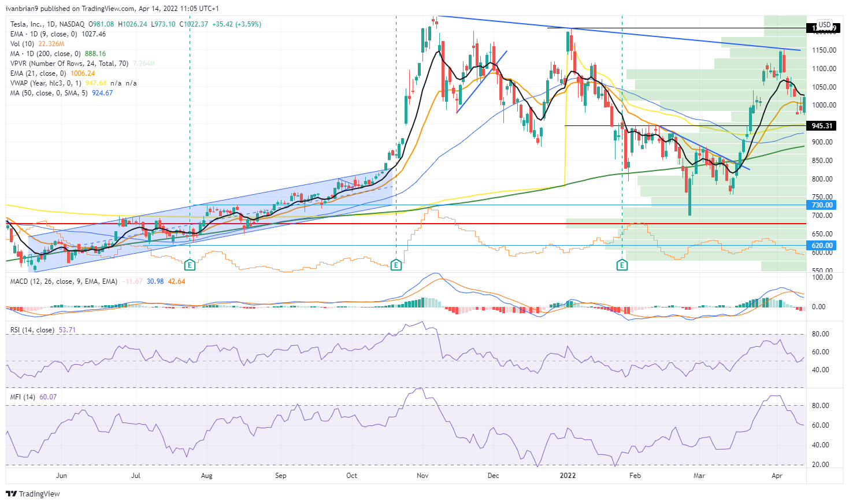Screen dimensions: 849x504
Task: Click the Mar label on the time axis
Action: tap(699, 476)
